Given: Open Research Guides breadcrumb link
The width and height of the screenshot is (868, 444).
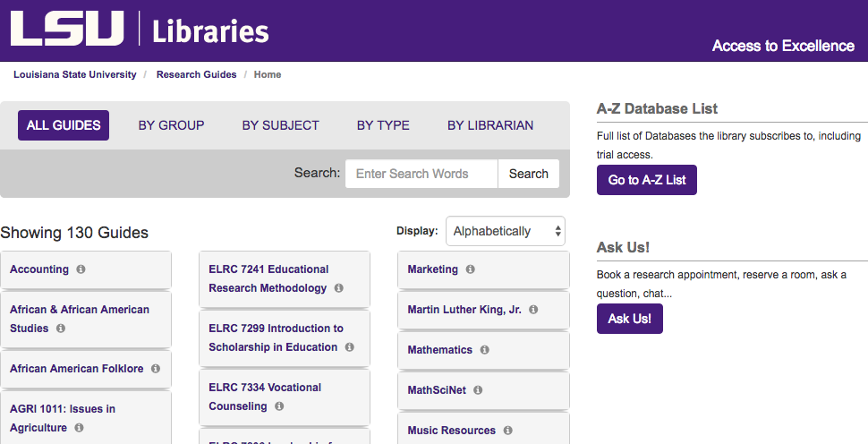Looking at the screenshot, I should click(197, 74).
